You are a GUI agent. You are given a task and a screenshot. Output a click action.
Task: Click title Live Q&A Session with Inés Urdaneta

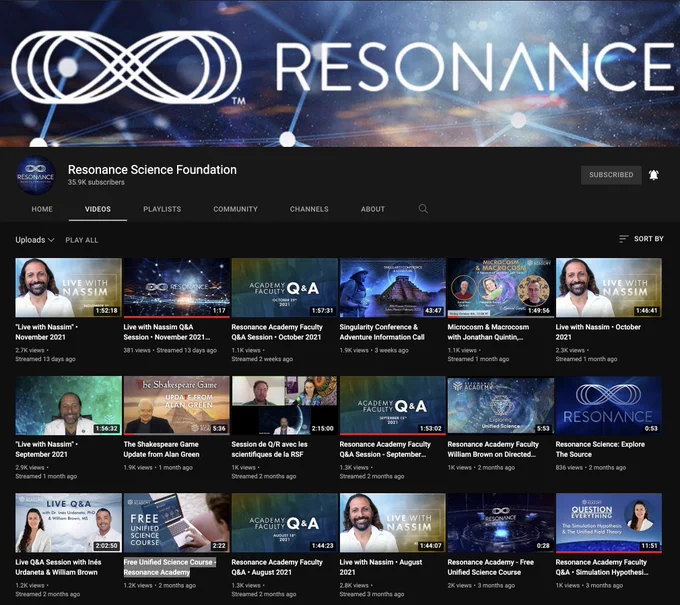pyautogui.click(x=58, y=567)
